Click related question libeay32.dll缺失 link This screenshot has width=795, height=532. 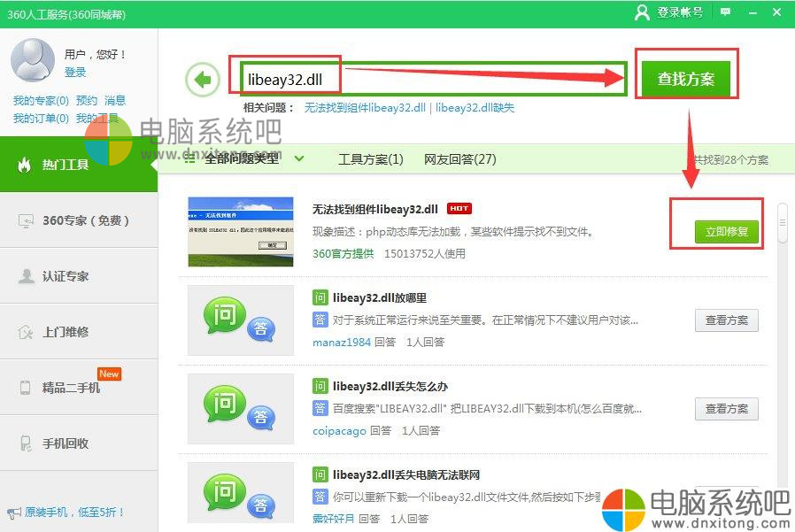(475, 107)
